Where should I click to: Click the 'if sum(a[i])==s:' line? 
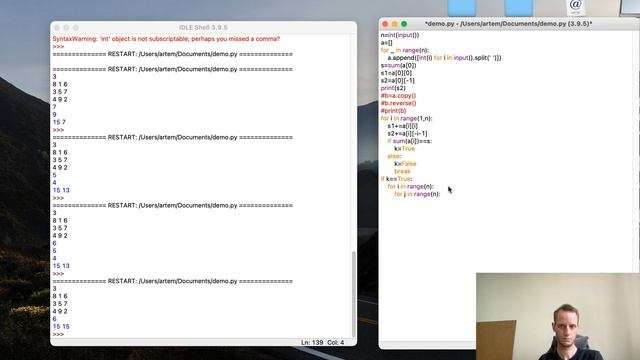pos(410,141)
